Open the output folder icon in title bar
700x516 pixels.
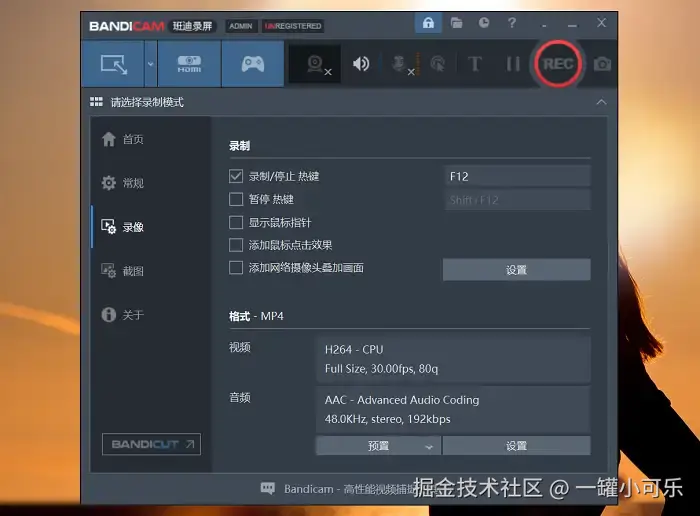click(456, 23)
